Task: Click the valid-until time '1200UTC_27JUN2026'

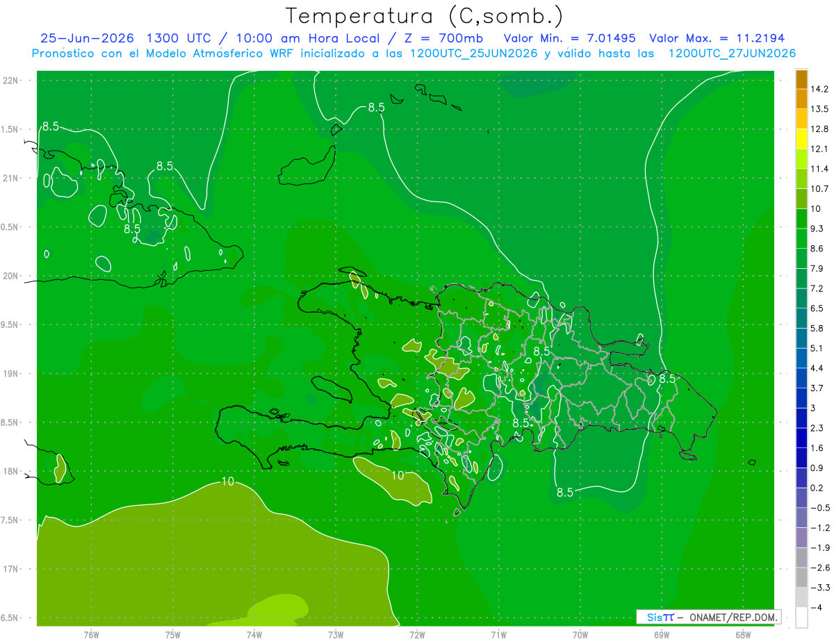Action: coord(732,53)
